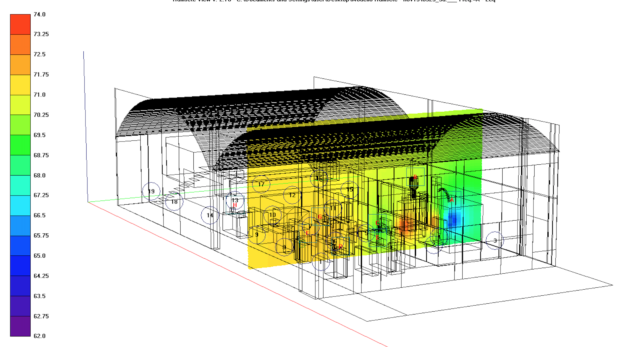Viewport: 644px width, 347px height.
Task: Click the legend value 67.25
Action: point(41,195)
